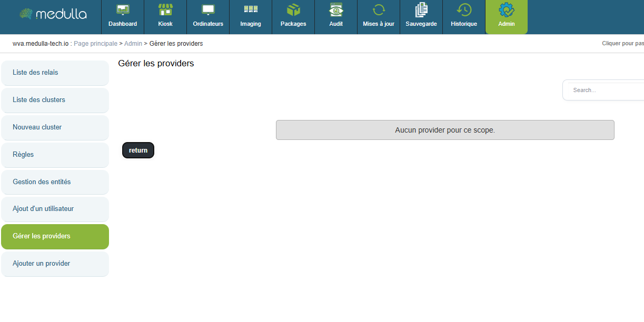
Task: Open the Règles sidebar item
Action: 55,155
